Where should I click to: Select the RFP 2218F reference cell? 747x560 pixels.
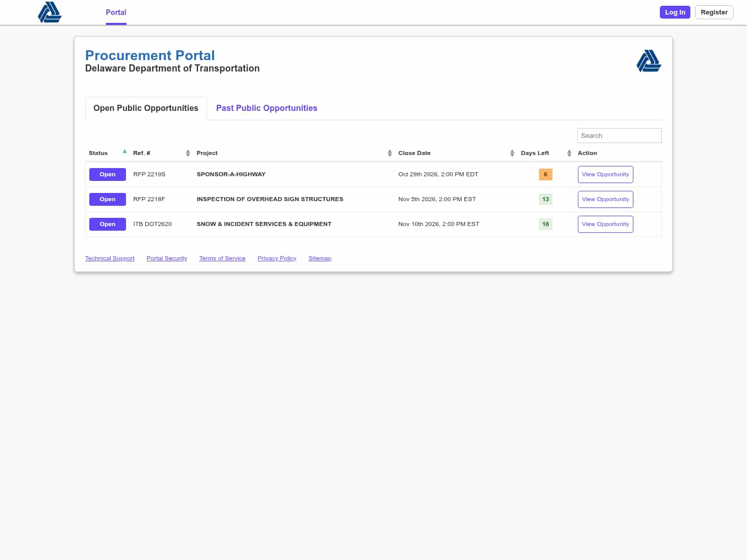(149, 200)
